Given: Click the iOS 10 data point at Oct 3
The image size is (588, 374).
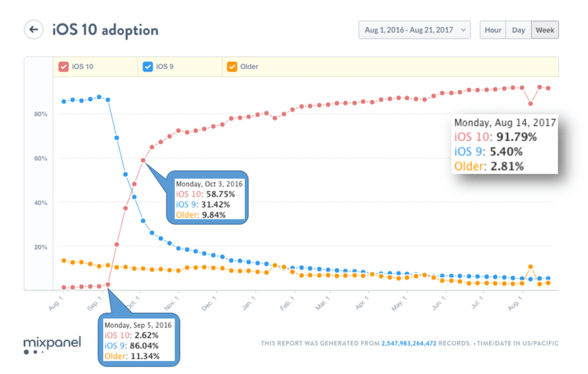Looking at the screenshot, I should (x=143, y=160).
